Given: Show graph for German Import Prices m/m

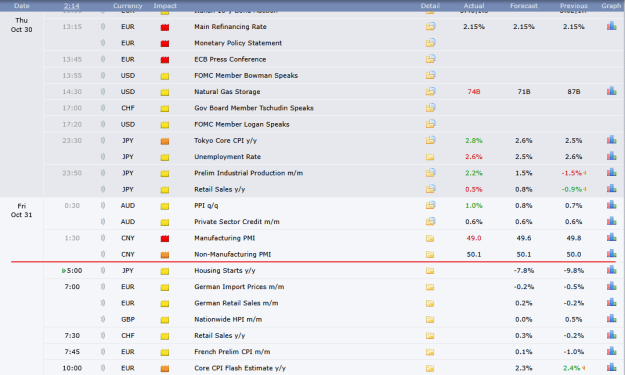Looking at the screenshot, I should tap(611, 286).
